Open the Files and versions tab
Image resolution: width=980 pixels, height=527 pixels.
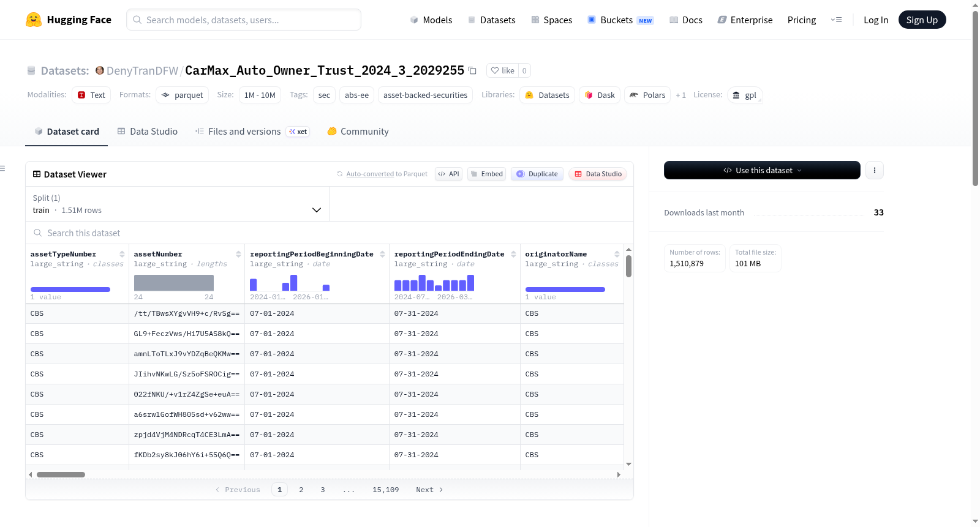pyautogui.click(x=252, y=132)
